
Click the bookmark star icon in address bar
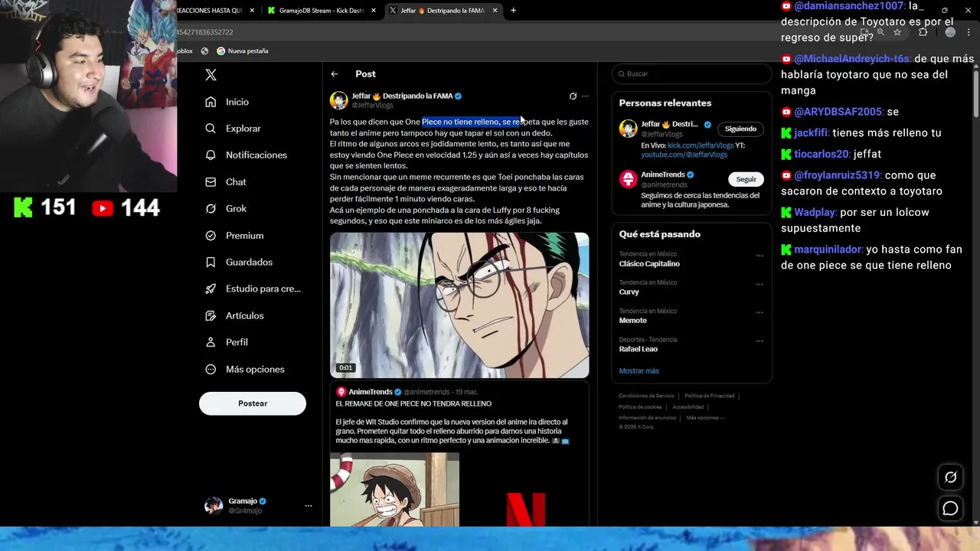point(897,32)
